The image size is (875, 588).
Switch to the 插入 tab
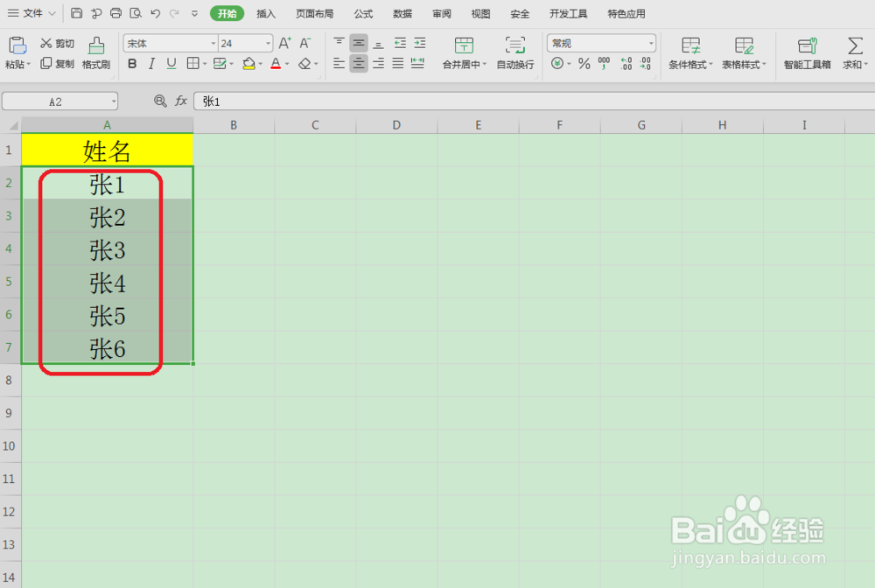click(x=266, y=13)
